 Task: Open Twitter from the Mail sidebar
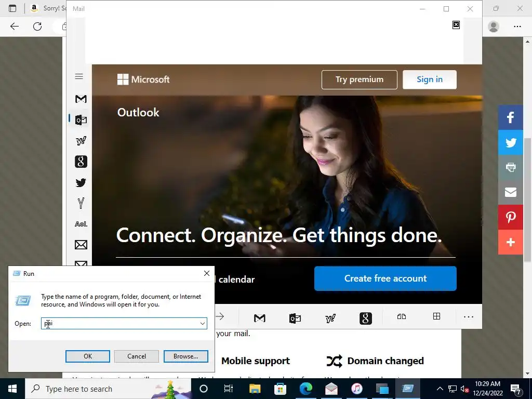(x=81, y=182)
